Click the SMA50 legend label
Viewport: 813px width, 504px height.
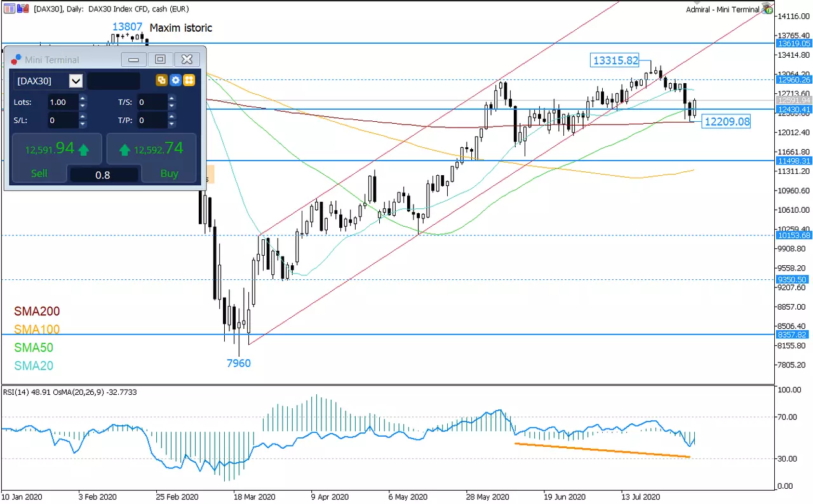tap(34, 347)
